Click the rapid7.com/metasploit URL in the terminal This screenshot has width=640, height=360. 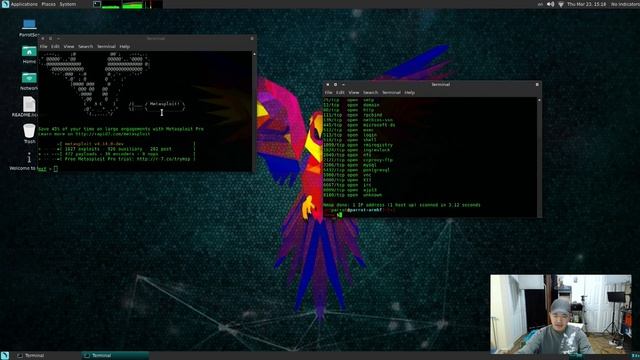click(x=113, y=134)
